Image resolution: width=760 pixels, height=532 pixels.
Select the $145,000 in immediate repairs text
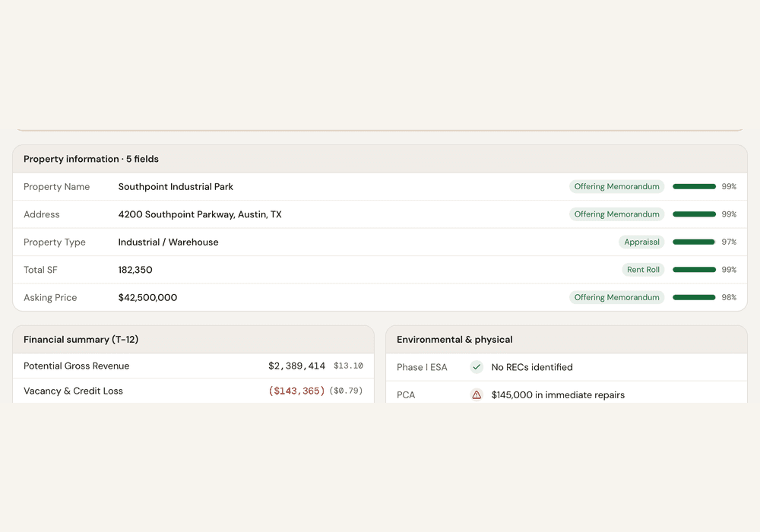pos(558,395)
